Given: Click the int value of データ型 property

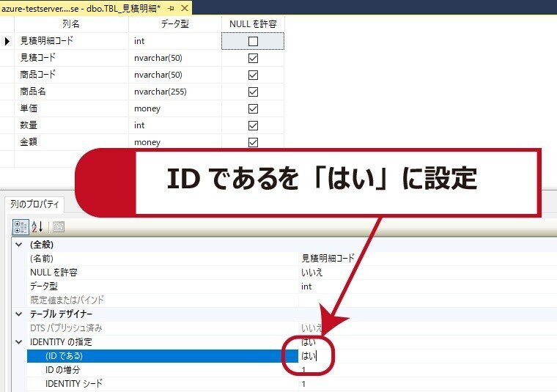Looking at the screenshot, I should [306, 286].
